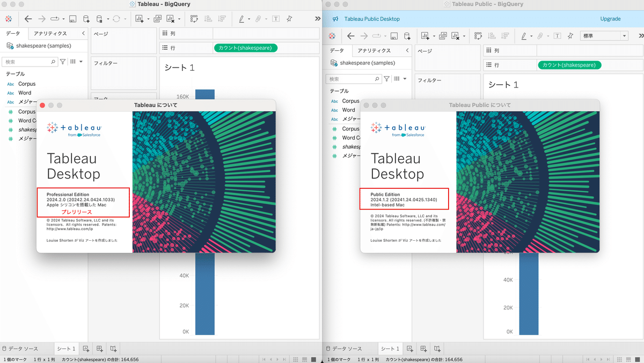Toggle the highlight pen tool

pos(241,19)
